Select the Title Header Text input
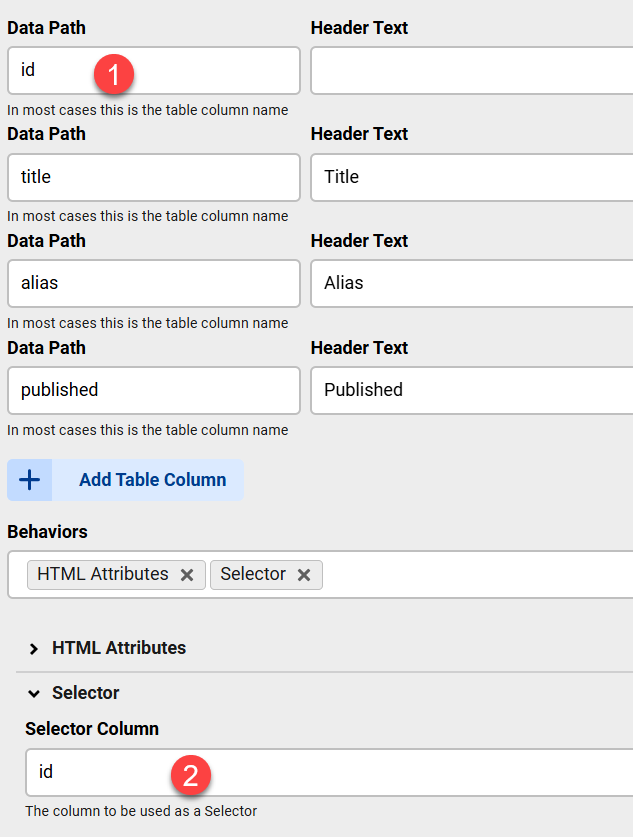Image resolution: width=633 pixels, height=837 pixels. point(470,177)
